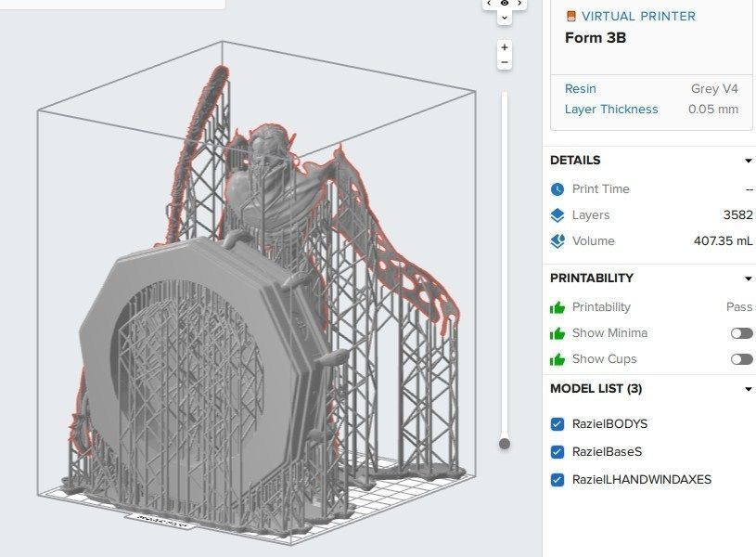The width and height of the screenshot is (756, 557).
Task: Zoom in with the plus button
Action: click(505, 47)
